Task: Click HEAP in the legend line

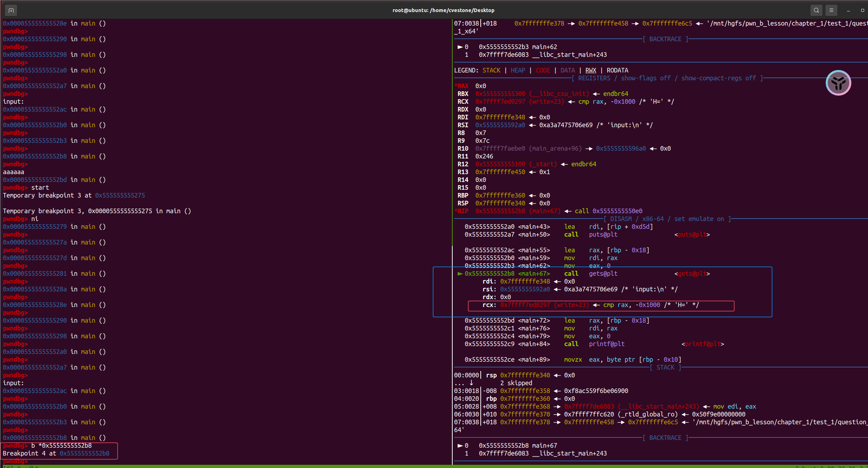Action: [518, 70]
